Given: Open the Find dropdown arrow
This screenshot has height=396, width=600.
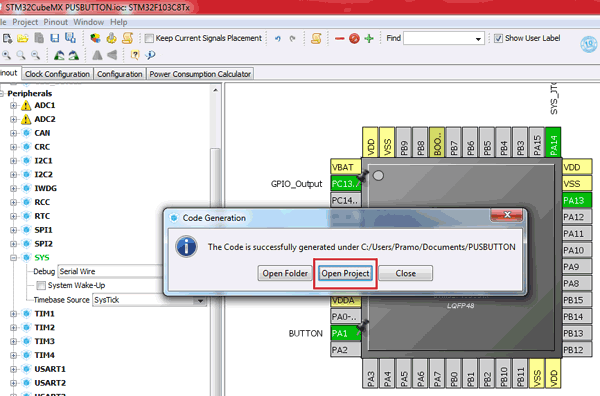Looking at the screenshot, I should (478, 39).
